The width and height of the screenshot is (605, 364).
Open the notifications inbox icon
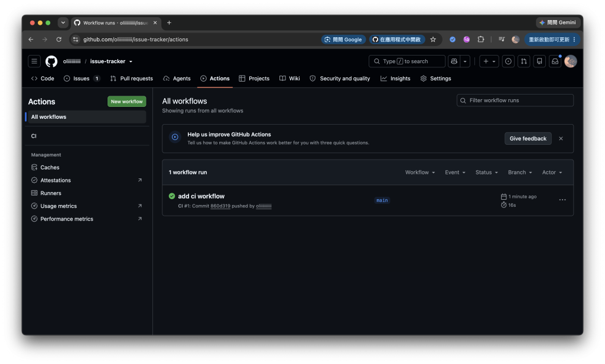coord(555,61)
